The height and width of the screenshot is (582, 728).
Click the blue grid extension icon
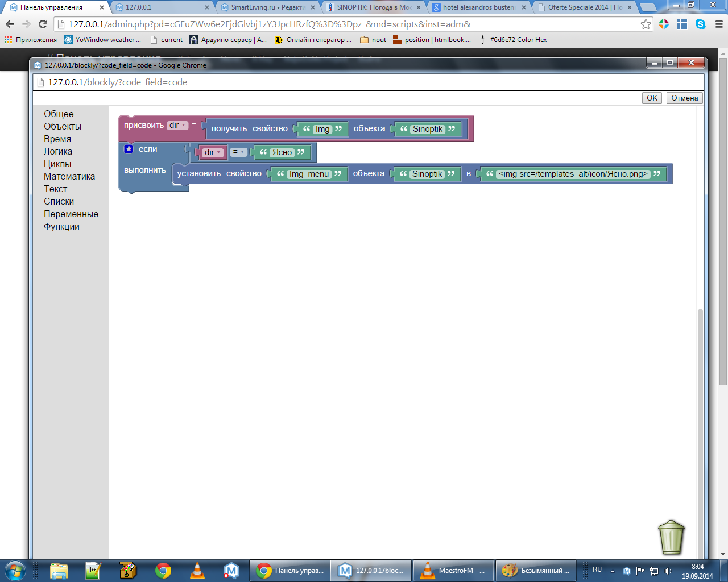point(682,24)
